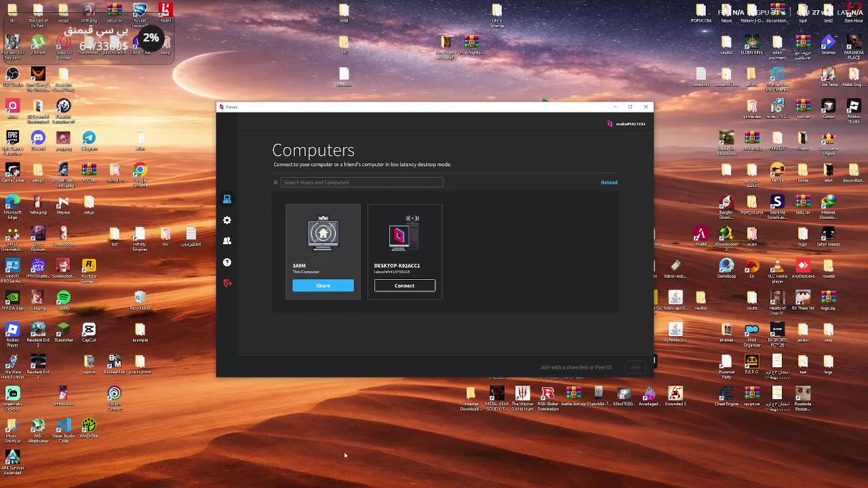Viewport: 868px width, 488px height.
Task: Focus the Search Hosts and Computers field
Action: coord(361,182)
